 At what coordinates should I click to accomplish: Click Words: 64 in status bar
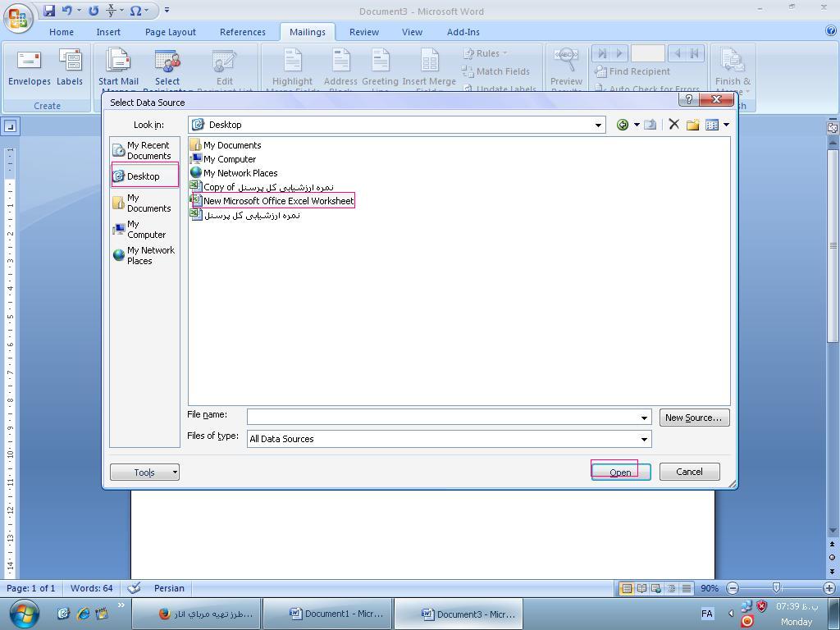click(92, 587)
